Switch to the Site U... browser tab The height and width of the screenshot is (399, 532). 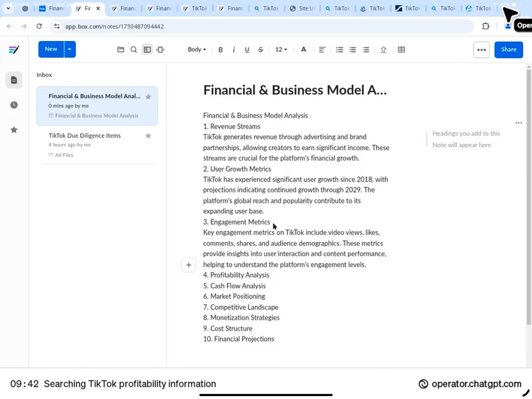coord(302,8)
